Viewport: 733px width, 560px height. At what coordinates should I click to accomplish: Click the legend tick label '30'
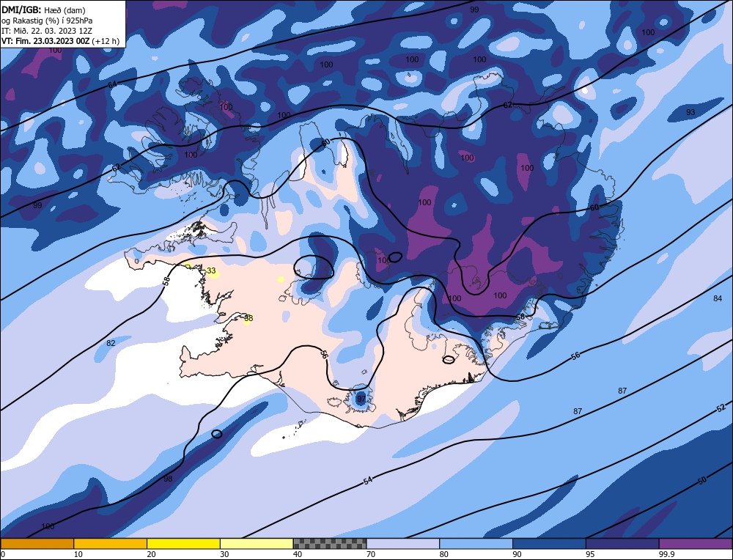click(x=224, y=554)
